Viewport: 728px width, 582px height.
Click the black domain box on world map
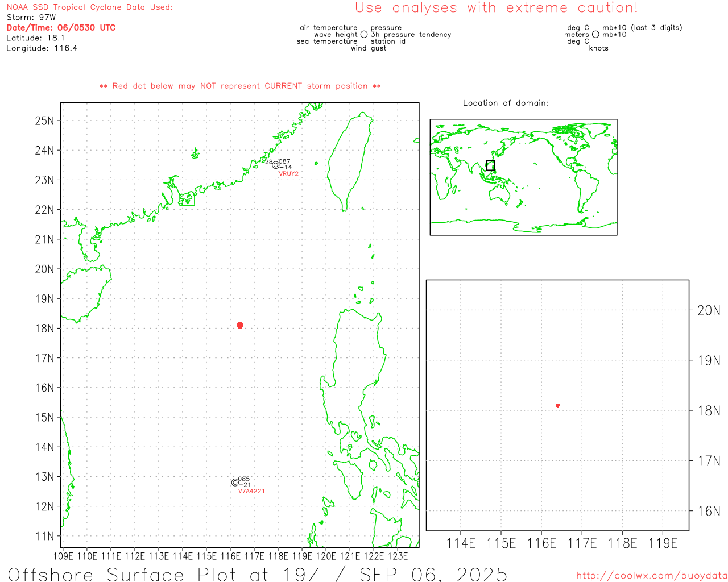tap(490, 165)
